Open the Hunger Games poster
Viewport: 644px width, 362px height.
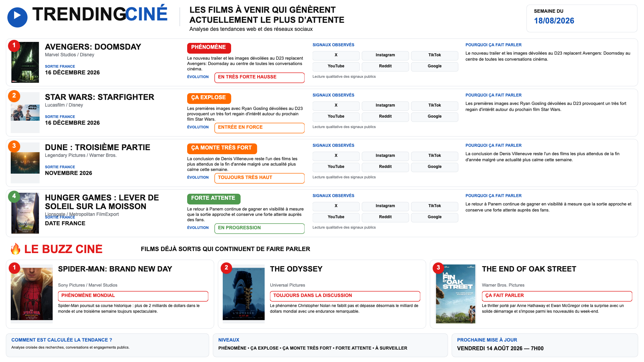coord(25,213)
